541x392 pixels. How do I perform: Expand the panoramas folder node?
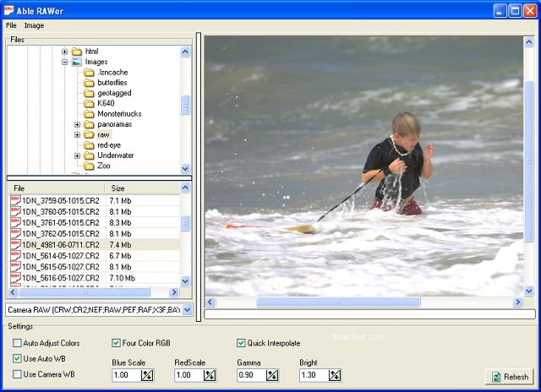[77, 124]
